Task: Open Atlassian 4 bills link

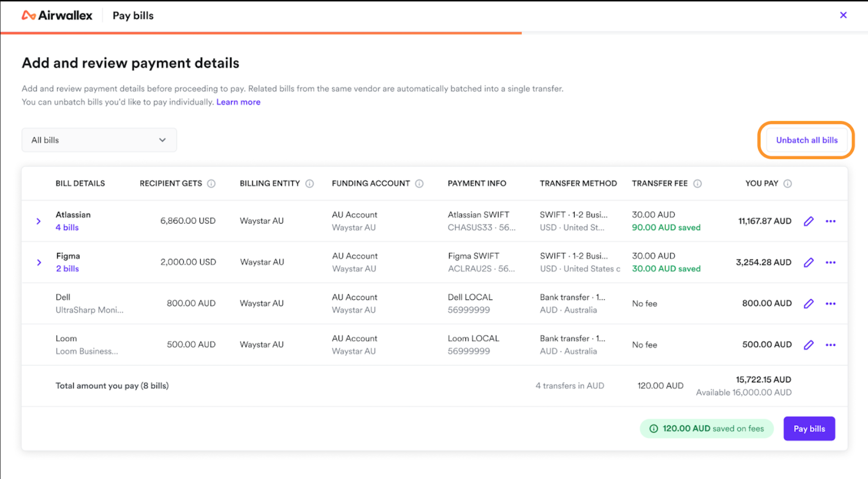Action: 67,228
